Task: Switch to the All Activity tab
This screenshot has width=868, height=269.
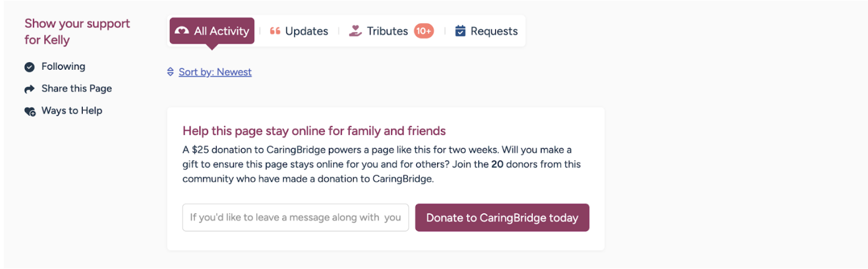Action: 221,31
